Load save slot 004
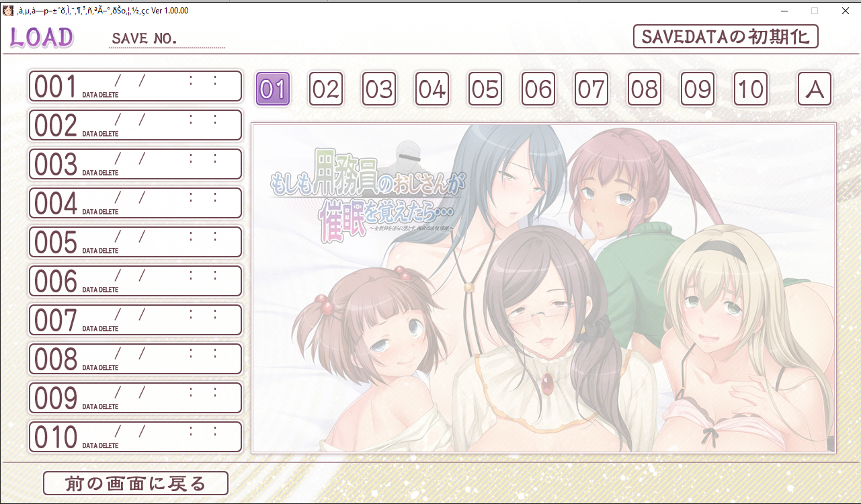 click(135, 203)
